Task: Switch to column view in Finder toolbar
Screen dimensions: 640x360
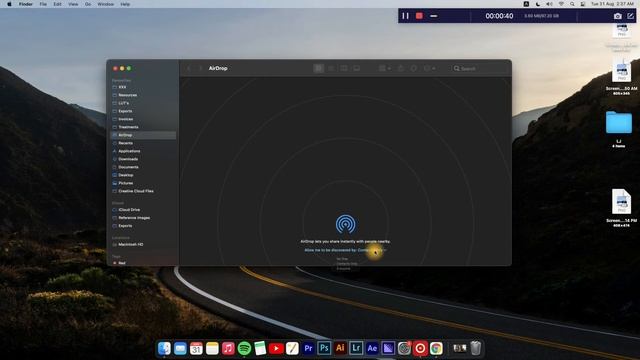Action: click(344, 68)
